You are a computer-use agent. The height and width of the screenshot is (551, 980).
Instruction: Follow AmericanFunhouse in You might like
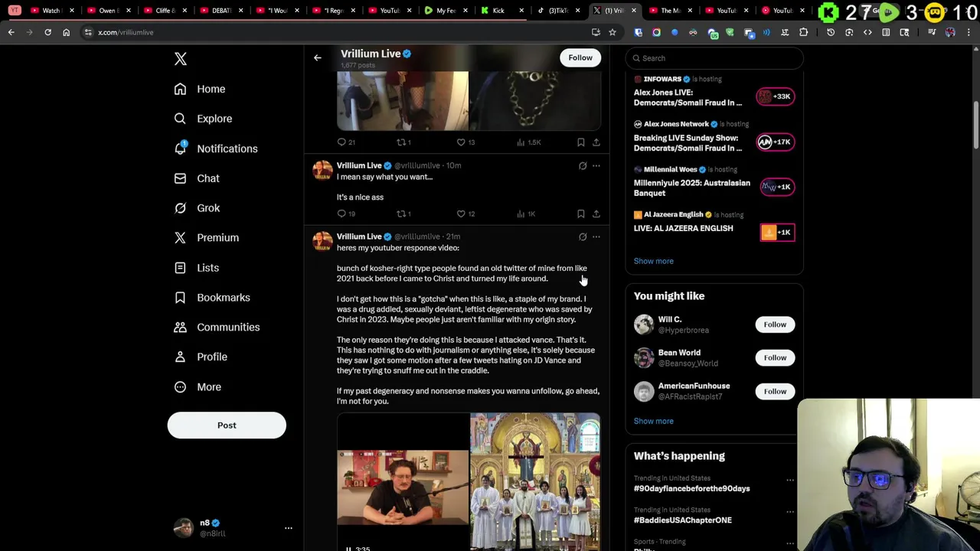tap(775, 391)
